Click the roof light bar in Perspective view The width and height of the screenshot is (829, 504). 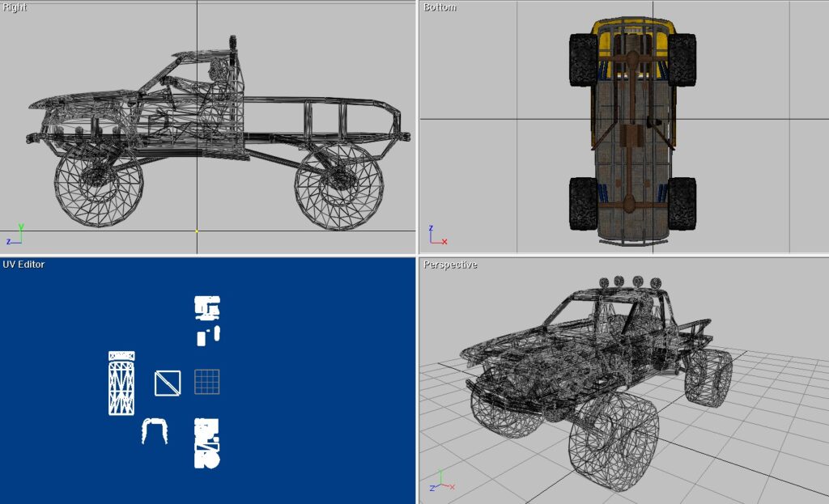click(627, 283)
